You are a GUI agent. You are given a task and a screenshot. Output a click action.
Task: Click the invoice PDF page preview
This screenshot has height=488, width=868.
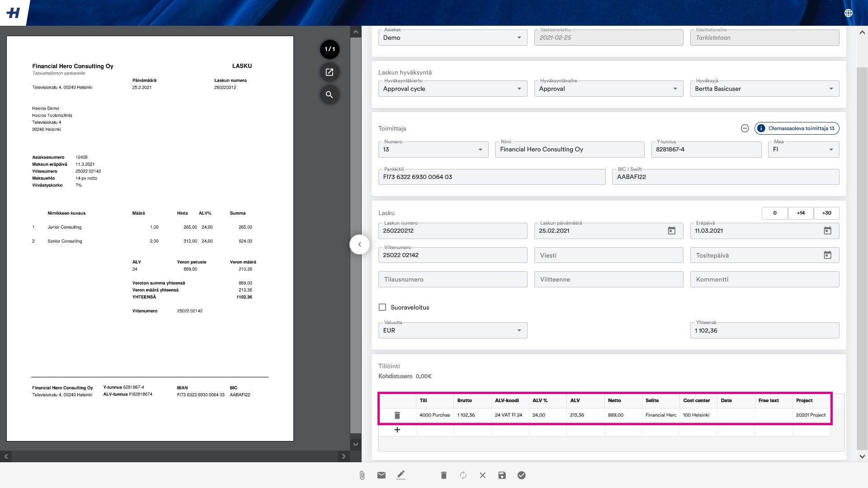point(150,239)
